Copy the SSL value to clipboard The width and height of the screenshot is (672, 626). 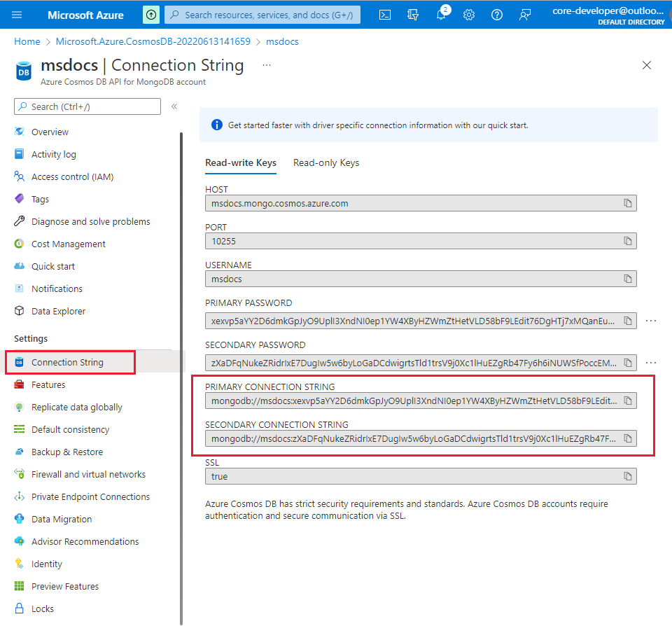tap(628, 476)
